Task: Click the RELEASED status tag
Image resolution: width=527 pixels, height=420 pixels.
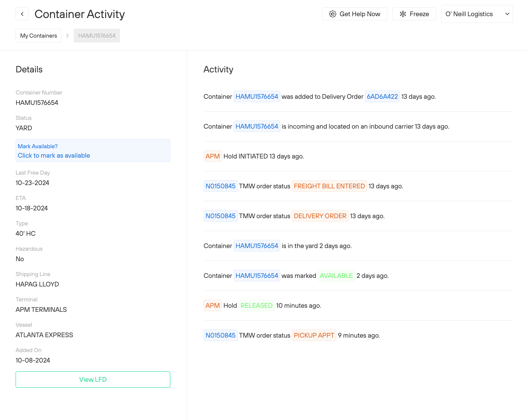Action: 256,305
